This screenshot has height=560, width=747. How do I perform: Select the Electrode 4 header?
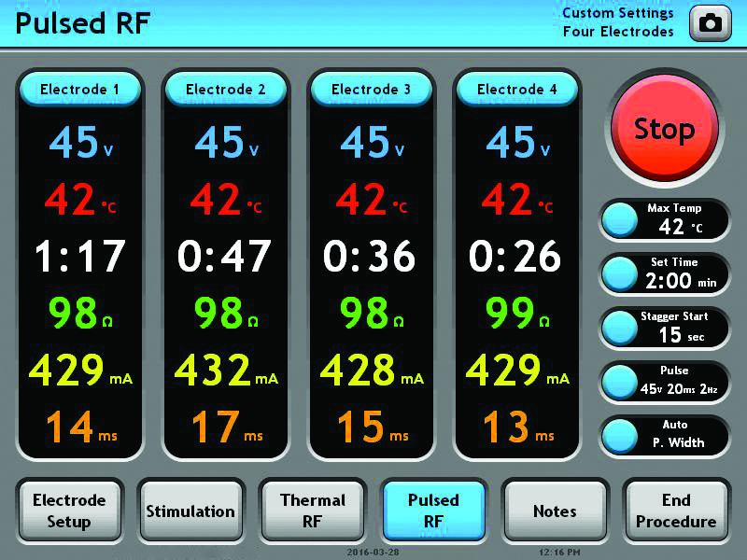point(516,90)
